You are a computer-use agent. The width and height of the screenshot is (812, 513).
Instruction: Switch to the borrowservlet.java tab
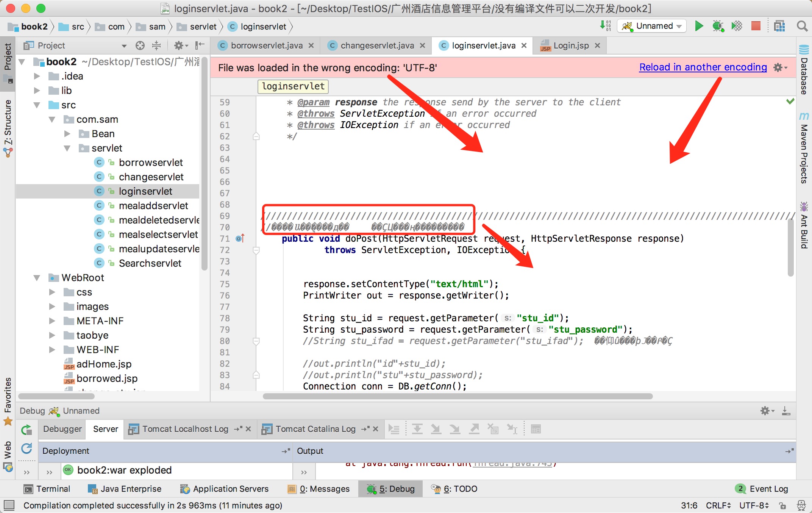[267, 46]
